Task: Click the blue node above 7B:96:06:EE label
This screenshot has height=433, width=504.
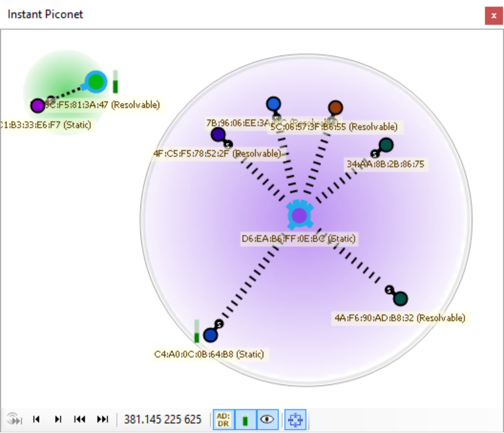Action: point(273,104)
